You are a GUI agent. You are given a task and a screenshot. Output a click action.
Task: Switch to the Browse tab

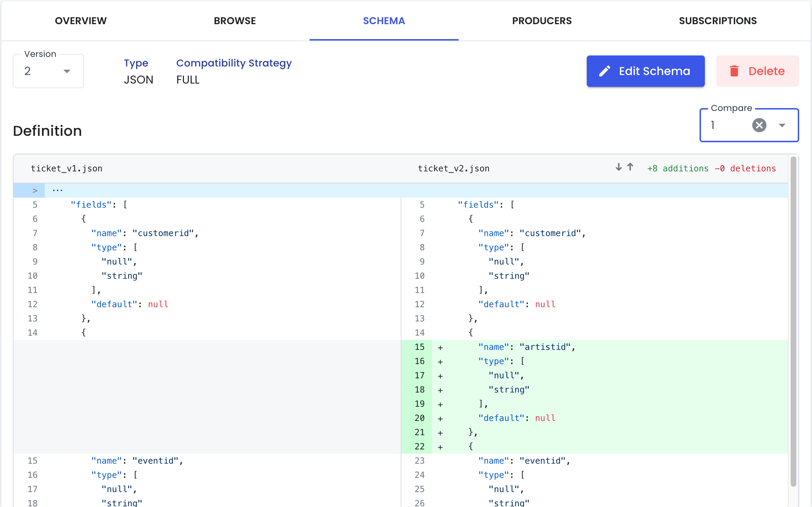[x=235, y=21]
